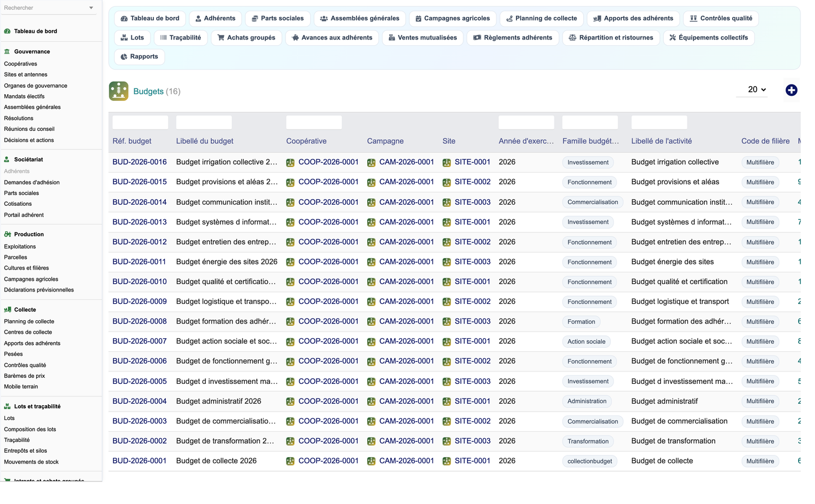Click the collectionbudget tag in BUD-2026-0001 row
The width and height of the screenshot is (815, 504).
click(x=589, y=461)
